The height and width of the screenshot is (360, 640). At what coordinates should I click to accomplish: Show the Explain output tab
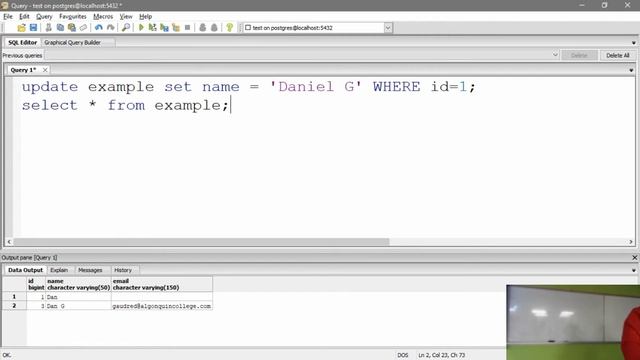[x=59, y=270]
